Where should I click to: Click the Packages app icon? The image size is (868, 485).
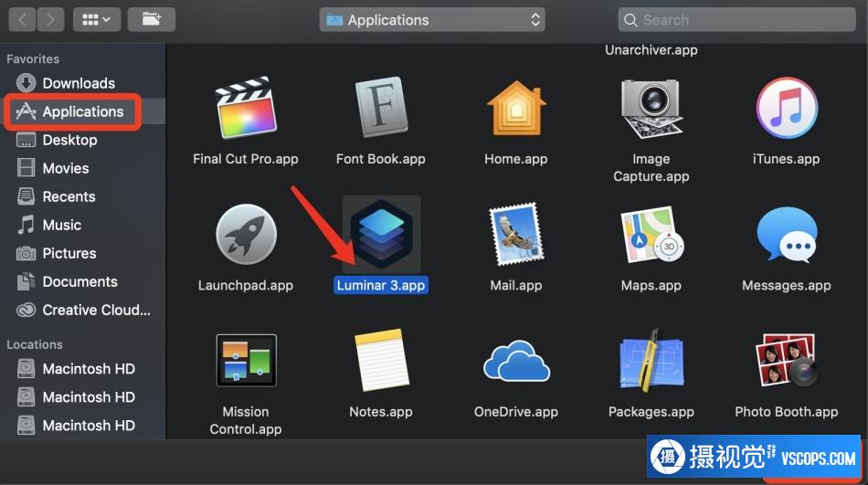tap(651, 361)
